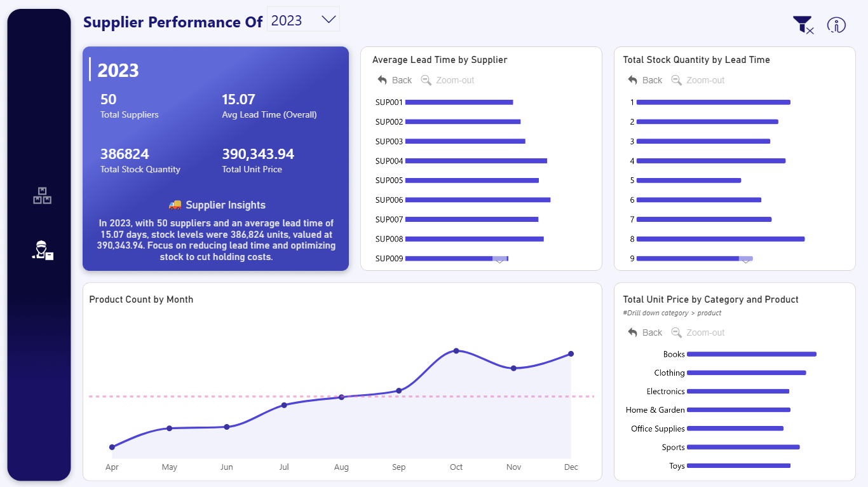Screen dimensions: 868x487
Task: Click the SUP009 supplier label
Action: pyautogui.click(x=389, y=259)
